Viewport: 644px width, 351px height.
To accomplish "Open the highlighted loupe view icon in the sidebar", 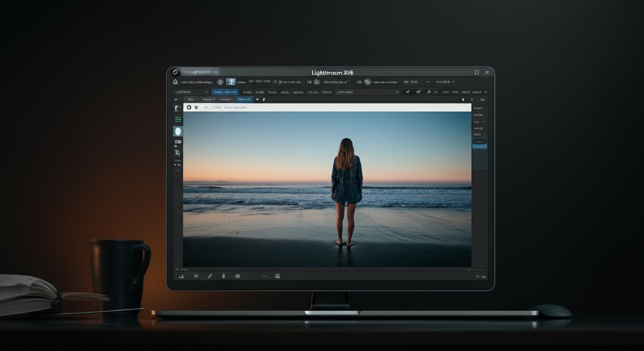I will 177,131.
